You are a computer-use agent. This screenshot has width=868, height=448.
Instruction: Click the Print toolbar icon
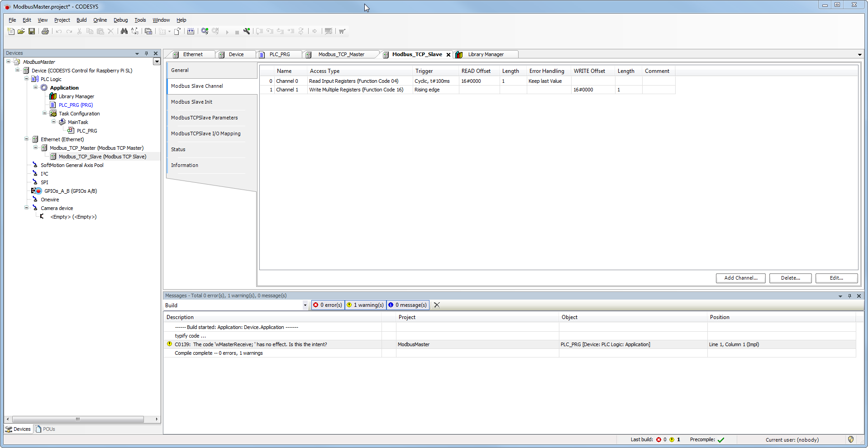pos(45,31)
